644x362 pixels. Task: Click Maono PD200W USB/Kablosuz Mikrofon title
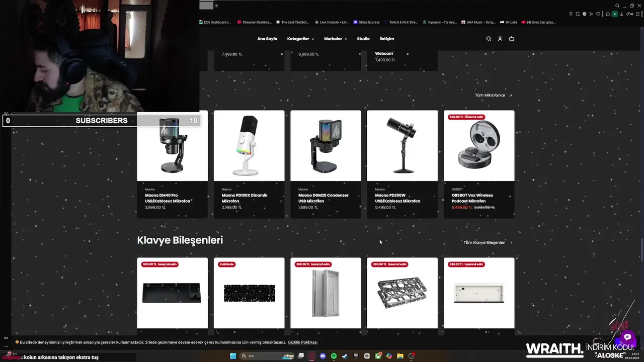(397, 198)
